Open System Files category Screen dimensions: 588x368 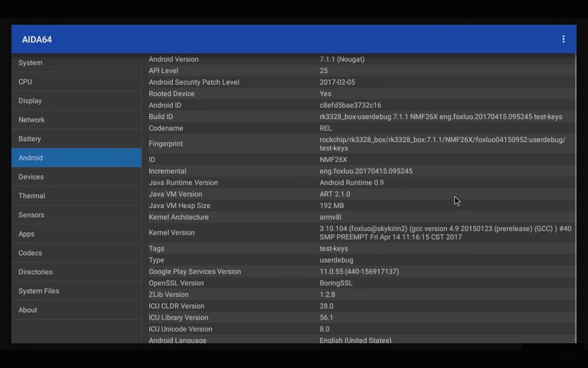pos(76,291)
